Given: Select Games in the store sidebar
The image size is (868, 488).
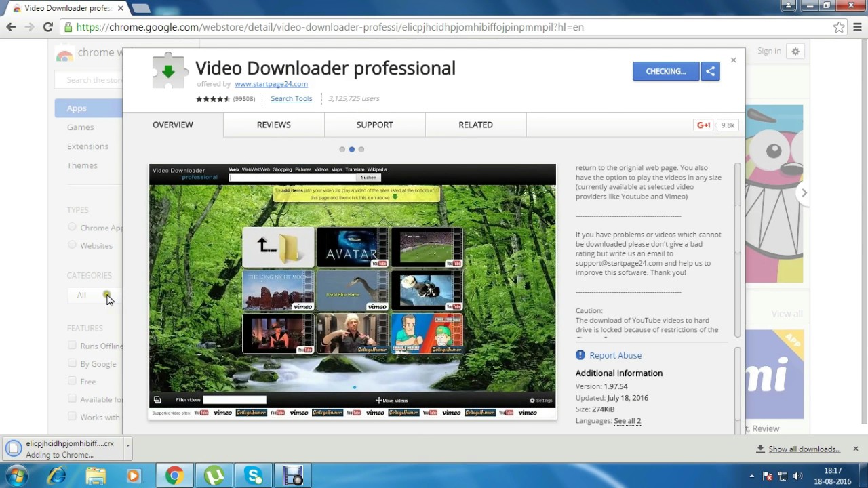Looking at the screenshot, I should click(x=80, y=127).
